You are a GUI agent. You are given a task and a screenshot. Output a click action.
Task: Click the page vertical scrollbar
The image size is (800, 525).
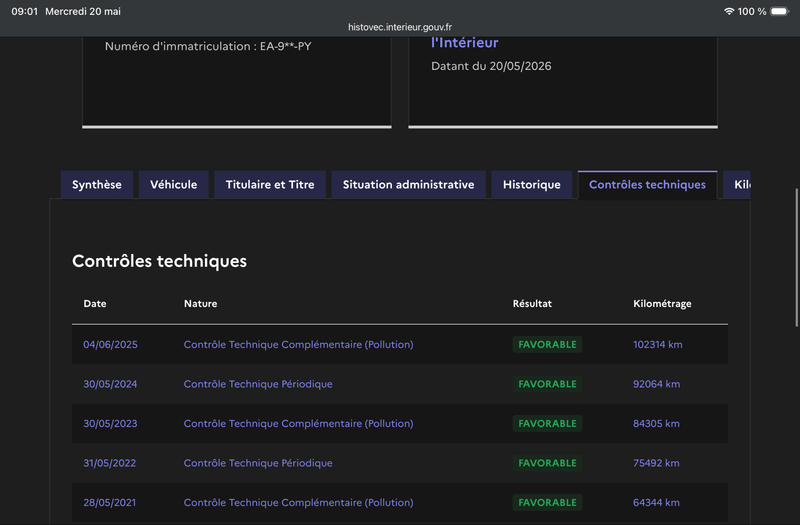click(x=796, y=258)
